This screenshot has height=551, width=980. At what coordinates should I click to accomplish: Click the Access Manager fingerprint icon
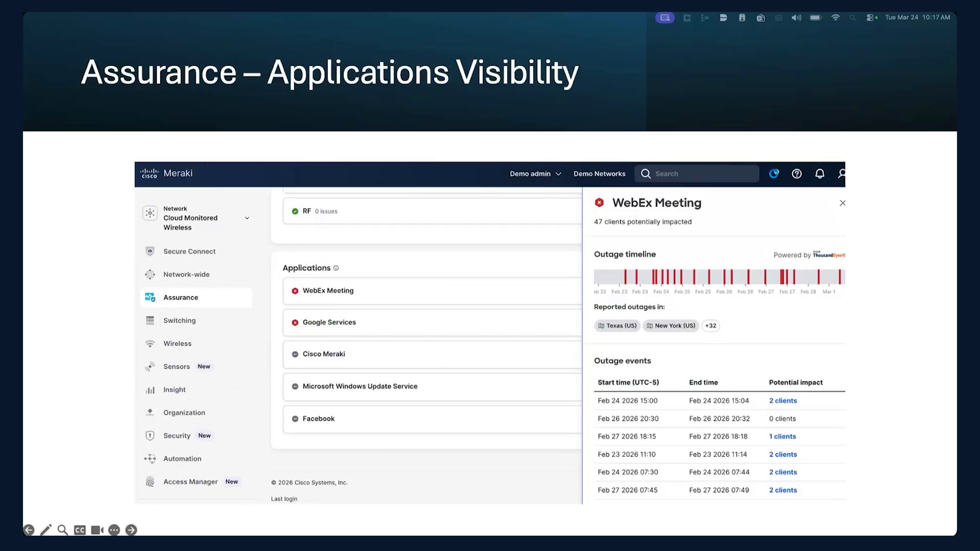pyautogui.click(x=150, y=482)
